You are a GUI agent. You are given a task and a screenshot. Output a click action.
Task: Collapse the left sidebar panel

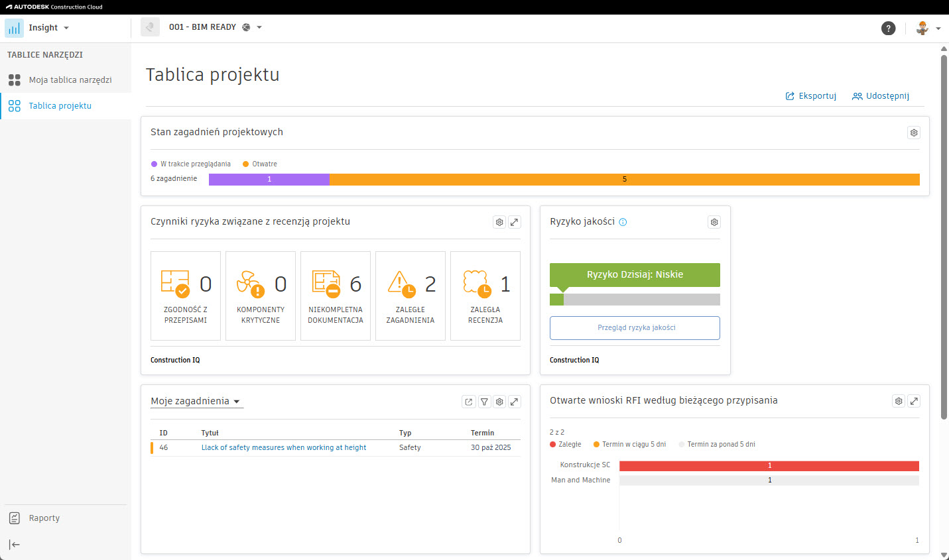[x=15, y=544]
